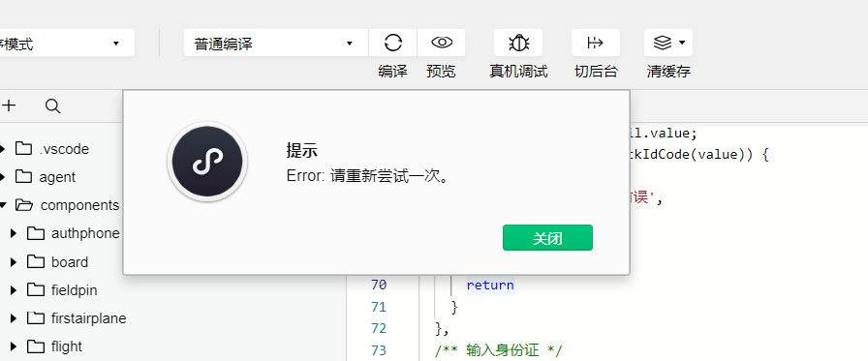The height and width of the screenshot is (361, 868).
Task: Expand the board folder arrow
Action: coord(14,262)
